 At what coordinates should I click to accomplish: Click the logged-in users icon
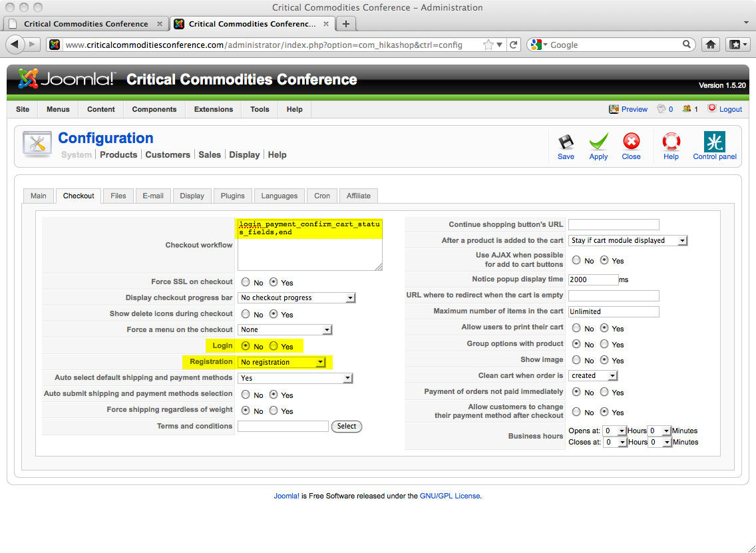687,109
